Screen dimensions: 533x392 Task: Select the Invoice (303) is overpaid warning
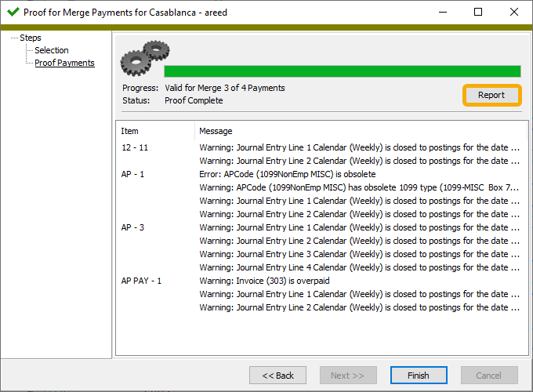click(x=264, y=281)
